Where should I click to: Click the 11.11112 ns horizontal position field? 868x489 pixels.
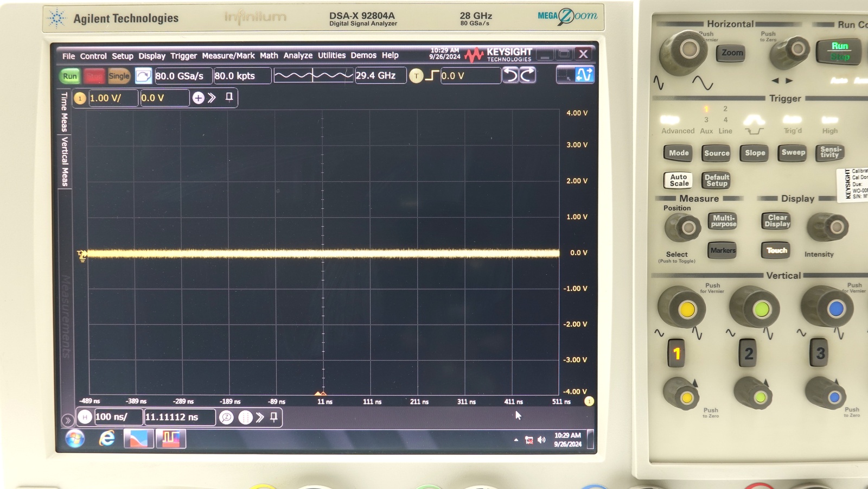[x=180, y=417]
